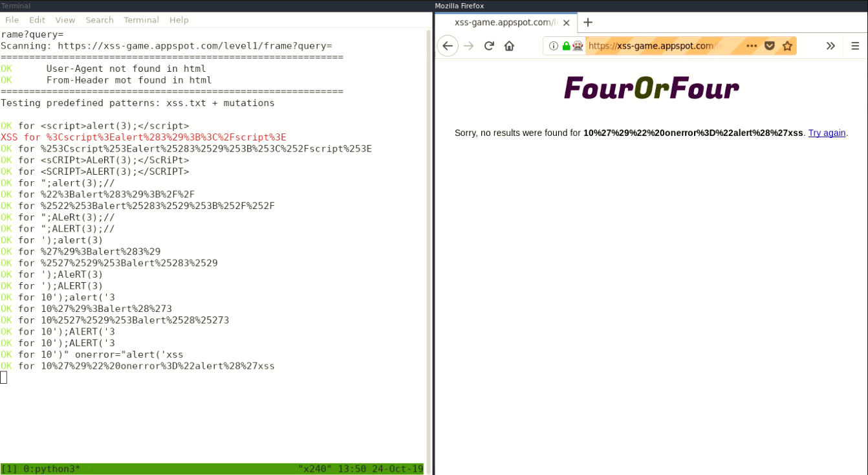Click the Mozilla Firefox title bar

point(651,6)
